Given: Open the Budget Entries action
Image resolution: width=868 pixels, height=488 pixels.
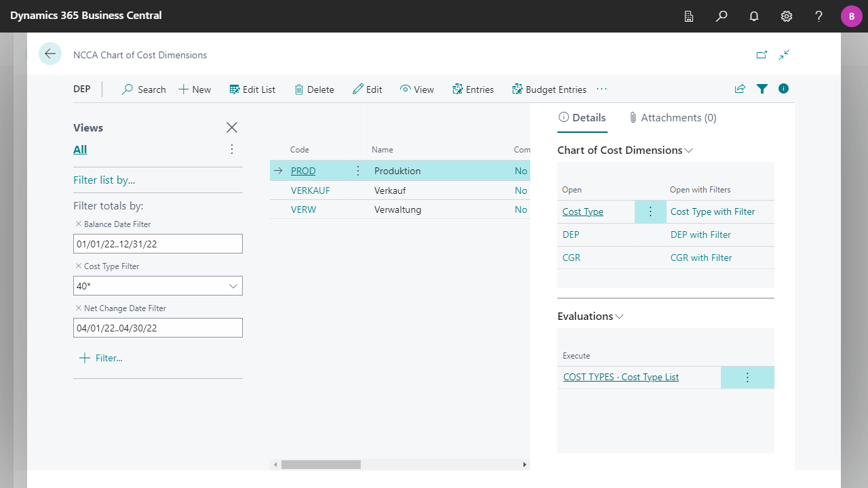Looking at the screenshot, I should click(x=549, y=89).
